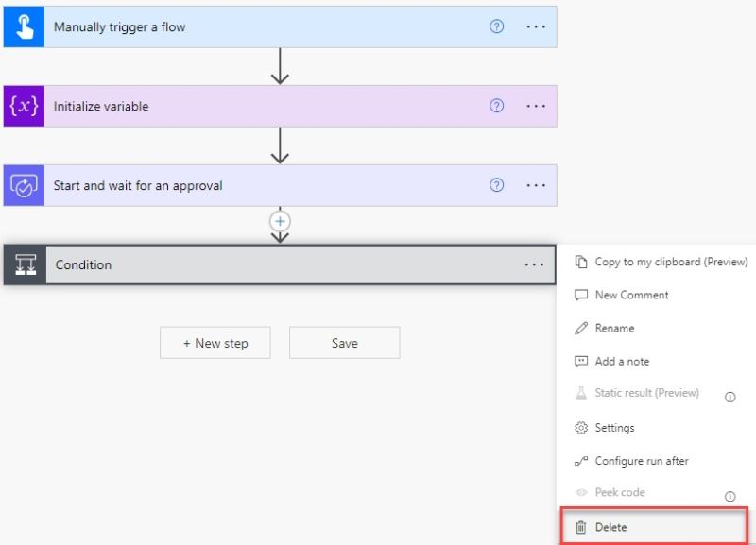Open the ellipsis menu on Initialize variable
This screenshot has width=756, height=545.
(x=535, y=105)
